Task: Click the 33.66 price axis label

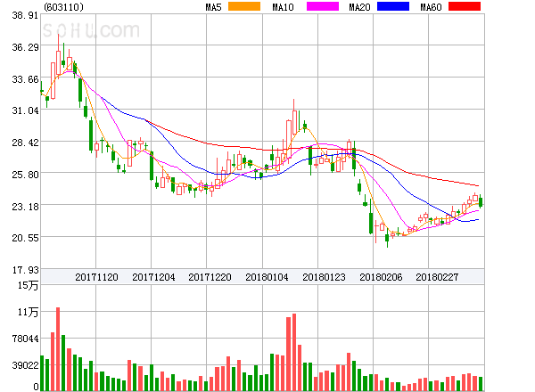Action: click(x=25, y=80)
